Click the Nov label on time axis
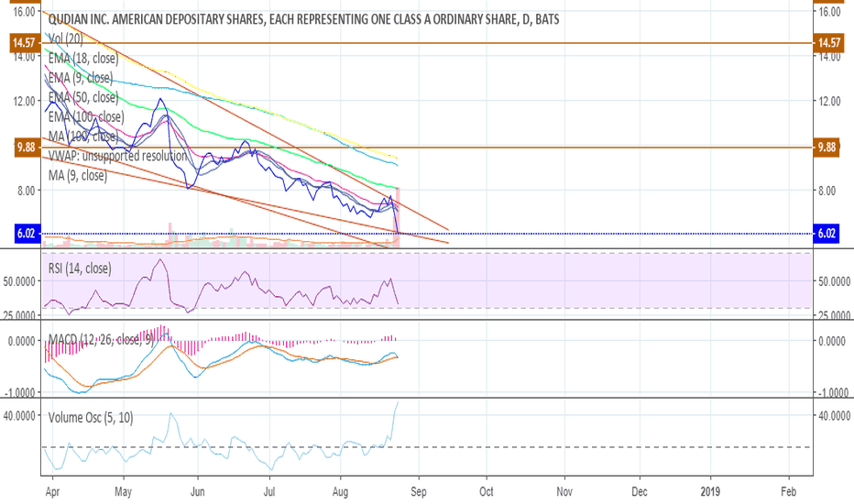Screen dimensions: 854x504 pos(564,491)
